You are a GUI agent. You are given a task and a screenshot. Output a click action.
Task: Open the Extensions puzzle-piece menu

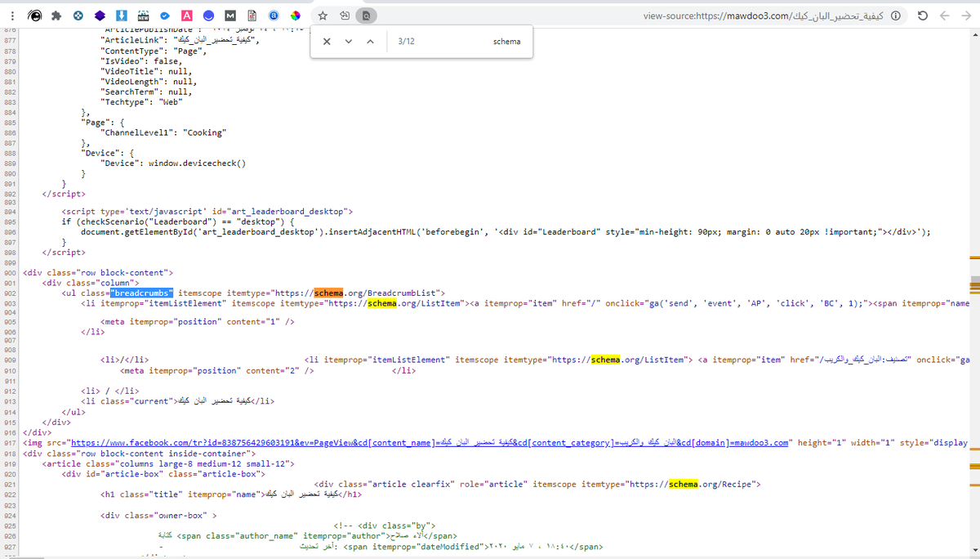56,16
